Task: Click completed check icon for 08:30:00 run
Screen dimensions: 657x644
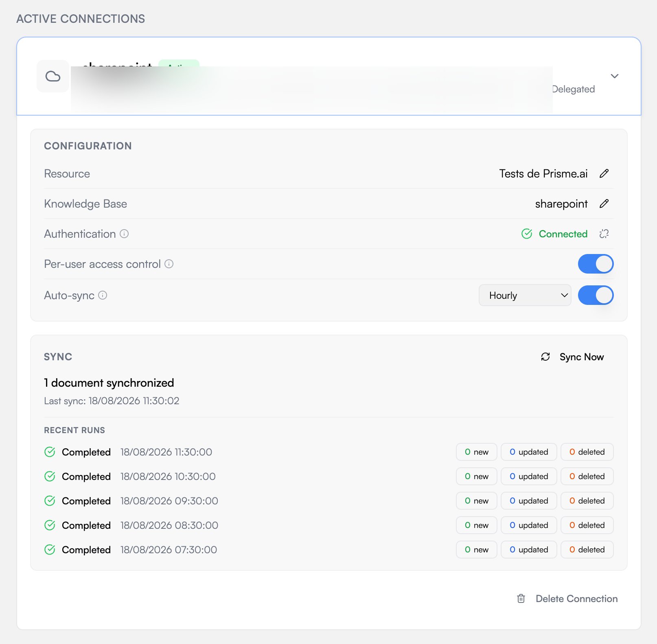Action: click(50, 525)
